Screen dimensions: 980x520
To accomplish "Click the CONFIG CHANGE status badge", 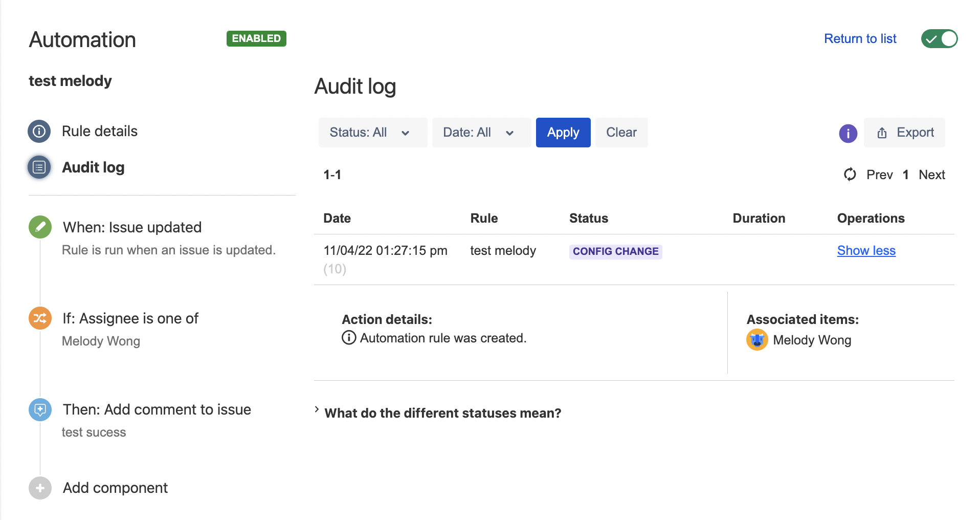I will (x=616, y=251).
